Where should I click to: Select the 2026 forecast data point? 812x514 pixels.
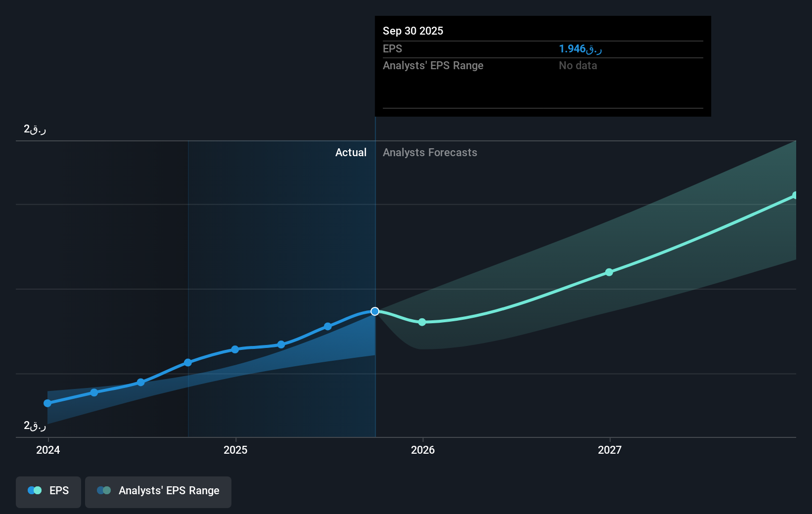(422, 322)
